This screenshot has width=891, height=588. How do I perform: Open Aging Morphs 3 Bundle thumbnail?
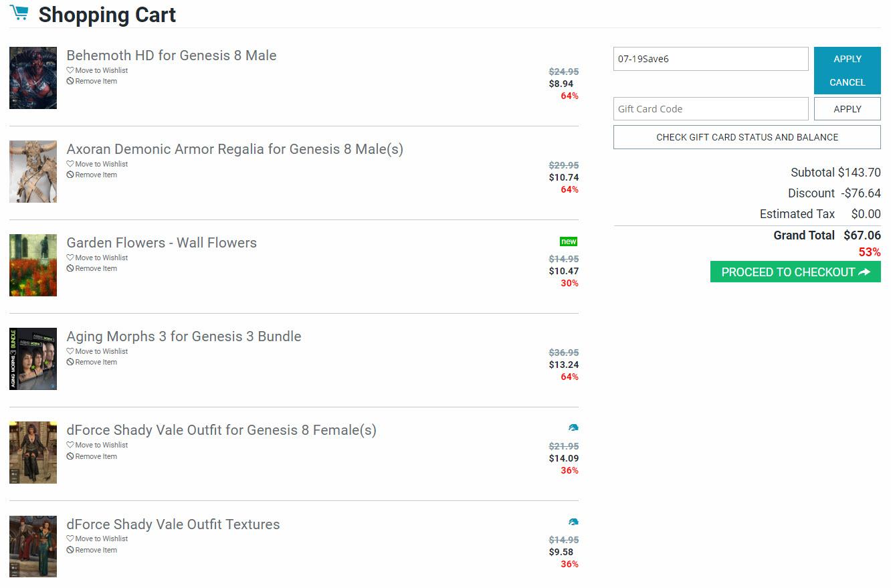click(33, 359)
